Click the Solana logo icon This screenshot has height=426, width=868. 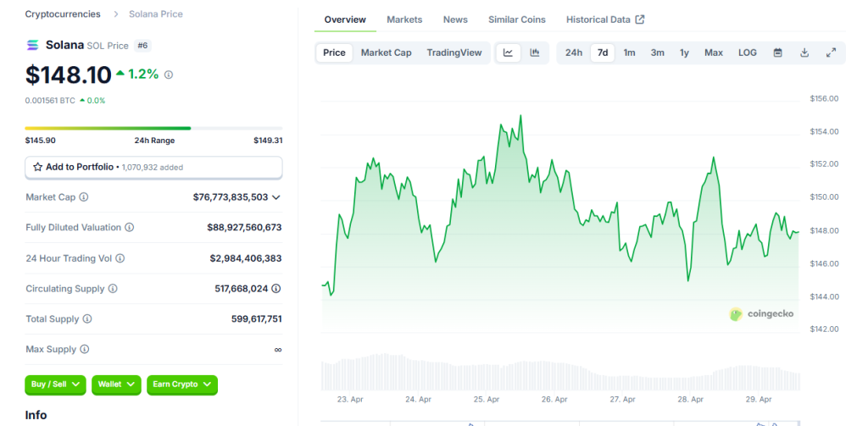click(x=33, y=46)
